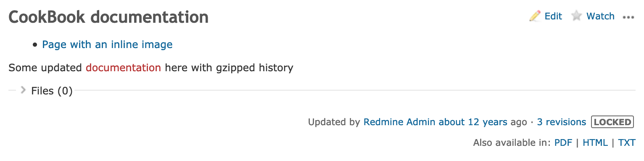Click the LOCKED badge
This screenshot has width=644, height=161.
tap(612, 122)
